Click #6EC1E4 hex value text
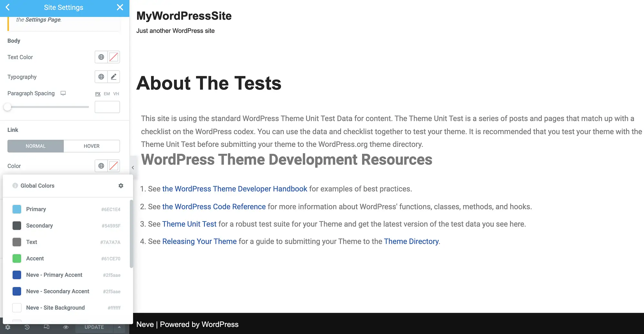Screen dimensions: 644x334 coord(111,210)
